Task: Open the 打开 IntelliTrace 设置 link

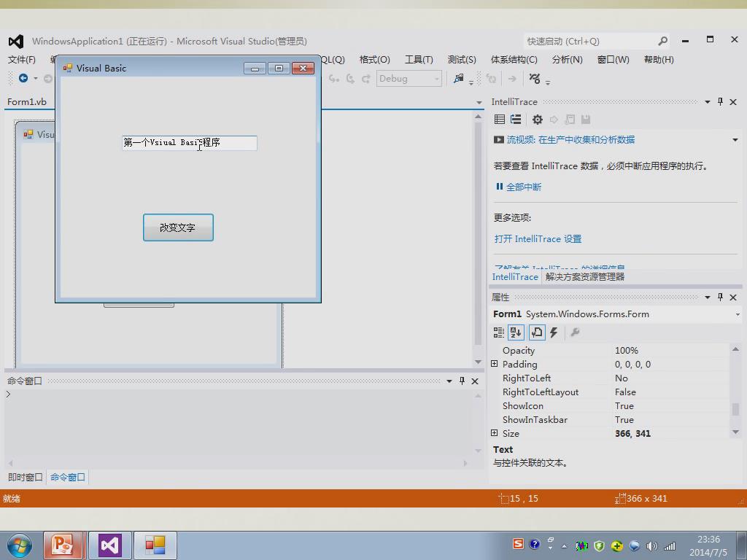Action: [538, 239]
